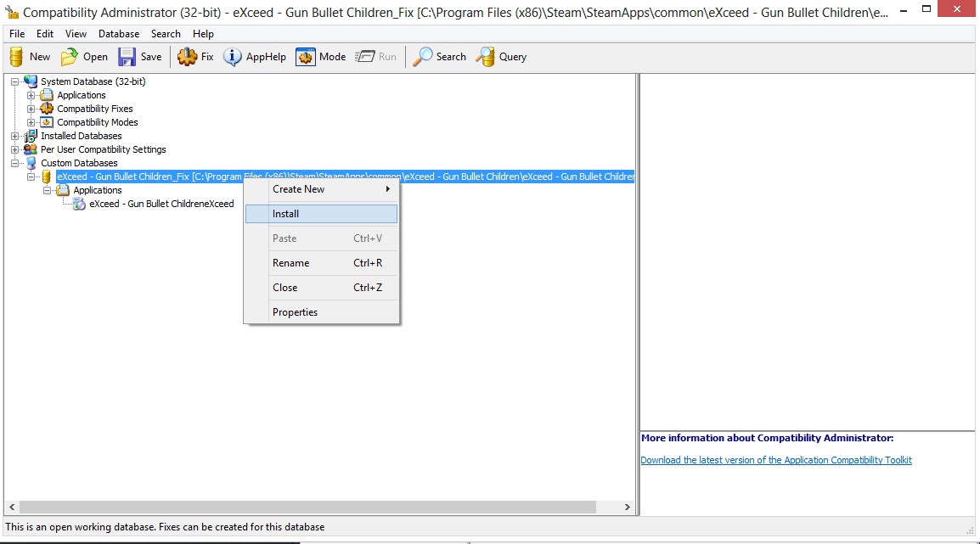Open Properties from the context menu

click(x=321, y=312)
